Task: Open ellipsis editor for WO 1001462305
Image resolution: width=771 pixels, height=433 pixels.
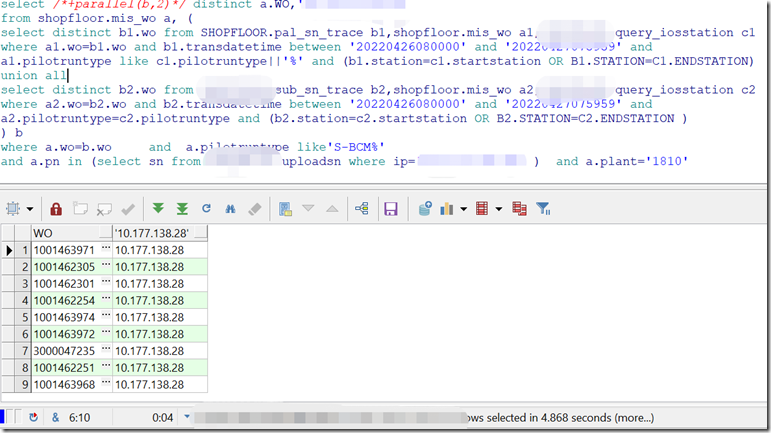Action: point(106,266)
